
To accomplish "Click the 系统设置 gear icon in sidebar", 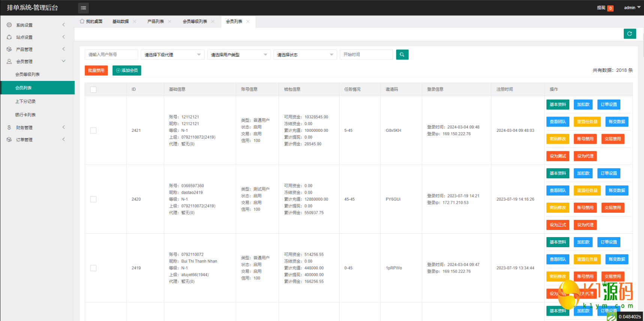I will [9, 25].
